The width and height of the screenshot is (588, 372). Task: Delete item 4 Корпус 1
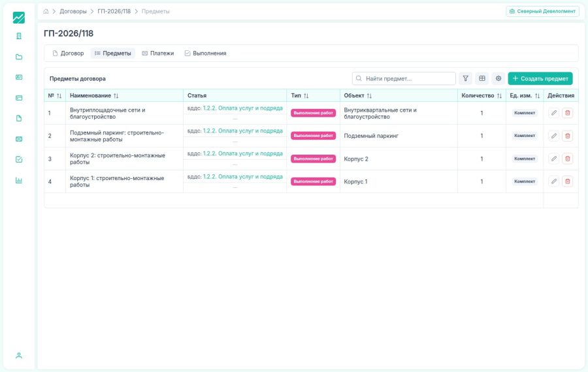[567, 181]
